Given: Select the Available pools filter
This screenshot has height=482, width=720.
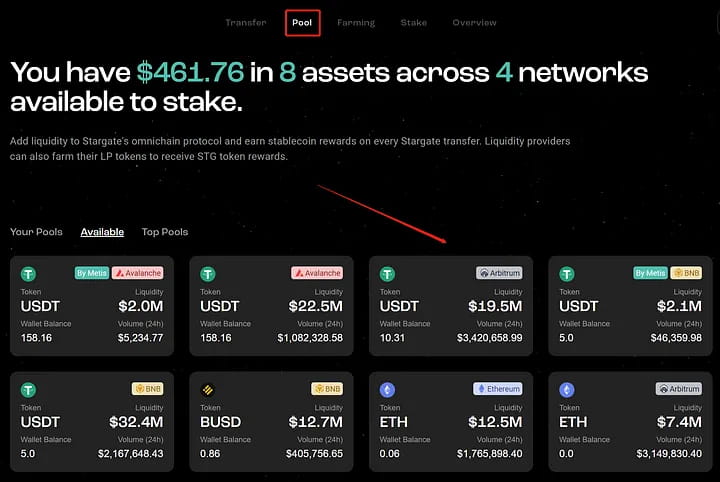Looking at the screenshot, I should pyautogui.click(x=102, y=232).
